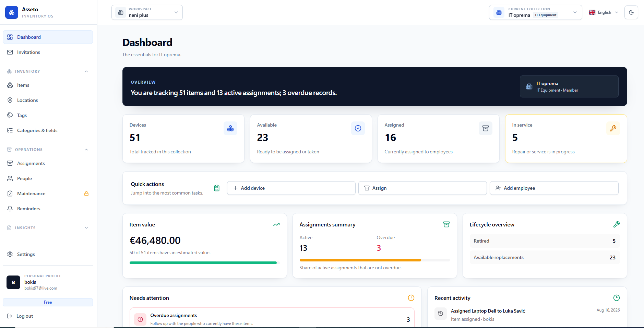Click the Reminders bell icon
Image resolution: width=644 pixels, height=328 pixels.
click(10, 209)
